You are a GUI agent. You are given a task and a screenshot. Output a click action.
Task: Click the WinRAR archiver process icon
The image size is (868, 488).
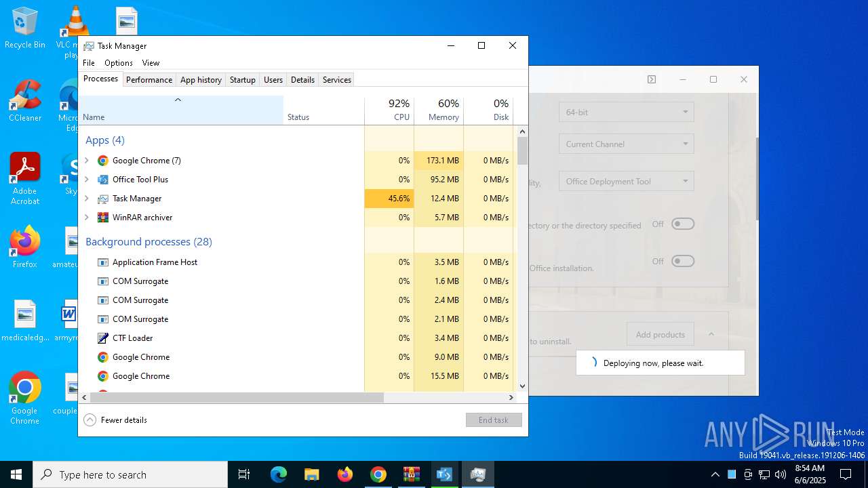click(x=103, y=218)
